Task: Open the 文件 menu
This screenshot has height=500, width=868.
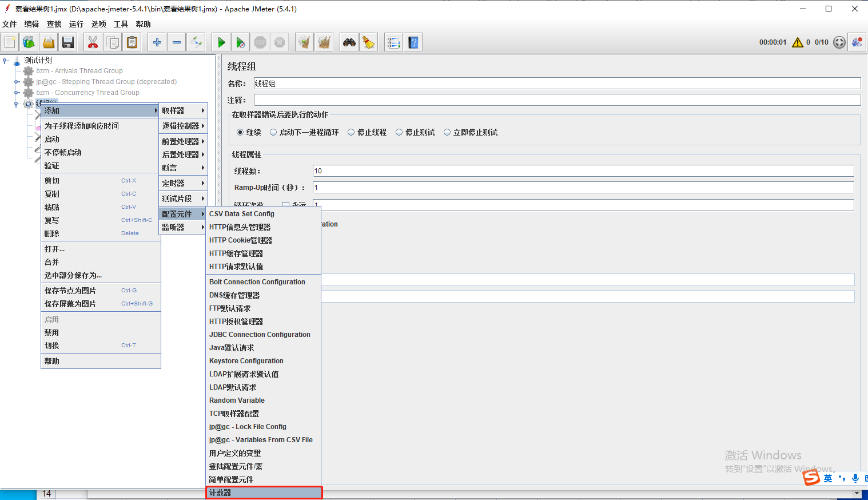Action: point(10,24)
